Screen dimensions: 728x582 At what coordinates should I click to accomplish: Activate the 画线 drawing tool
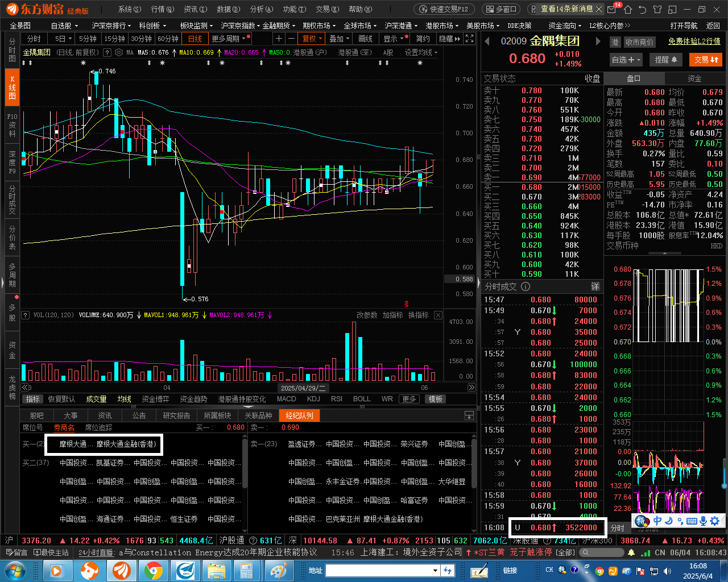coord(365,39)
